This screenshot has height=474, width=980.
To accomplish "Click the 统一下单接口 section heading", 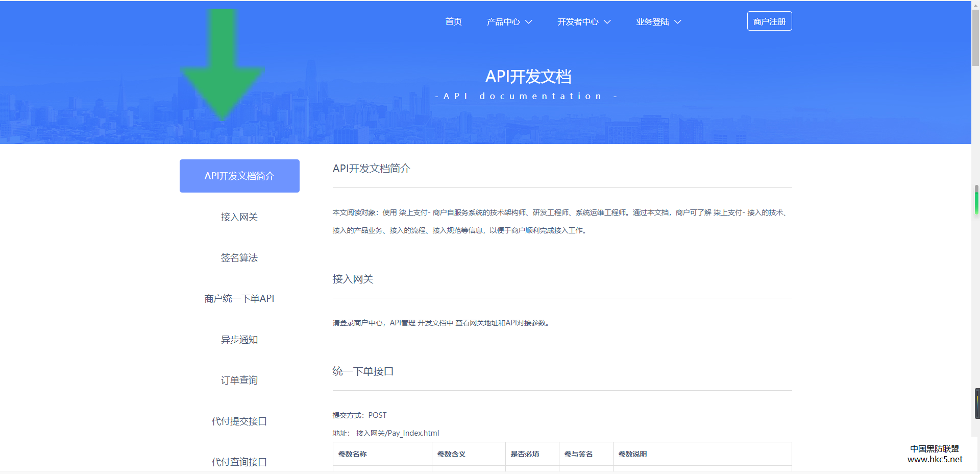I will coord(363,371).
